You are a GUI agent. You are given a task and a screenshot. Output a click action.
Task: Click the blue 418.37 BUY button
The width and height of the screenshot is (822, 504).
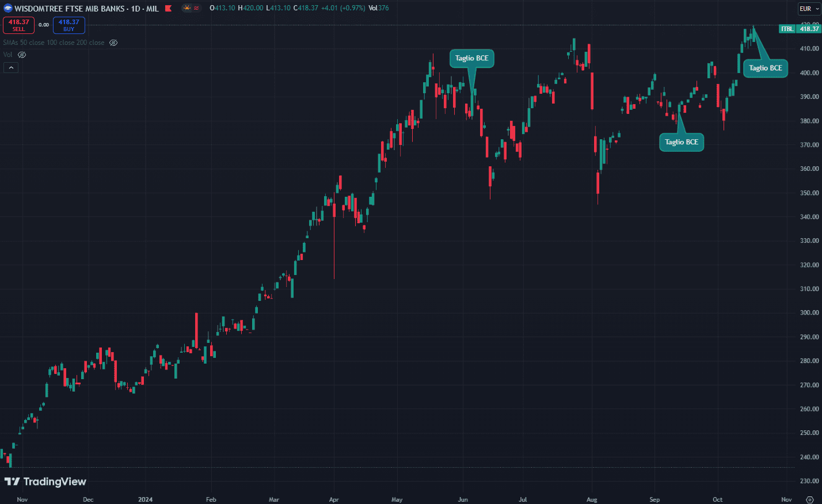click(69, 25)
